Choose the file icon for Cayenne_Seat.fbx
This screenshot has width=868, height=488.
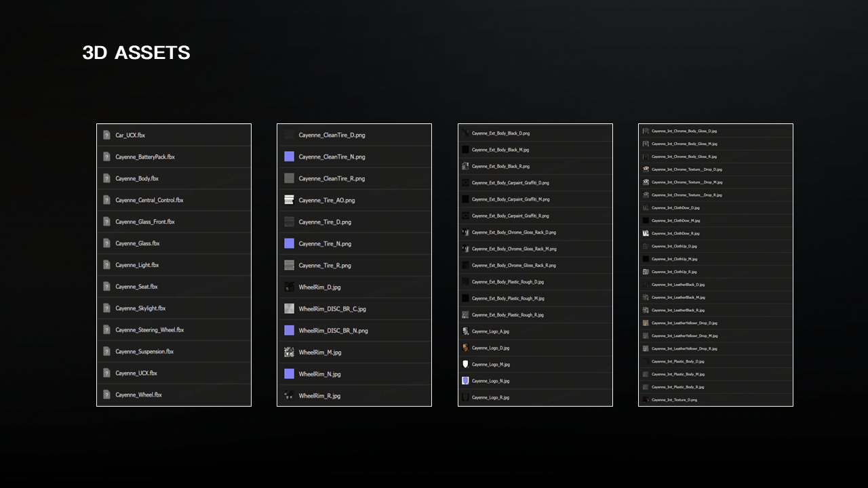(x=106, y=287)
